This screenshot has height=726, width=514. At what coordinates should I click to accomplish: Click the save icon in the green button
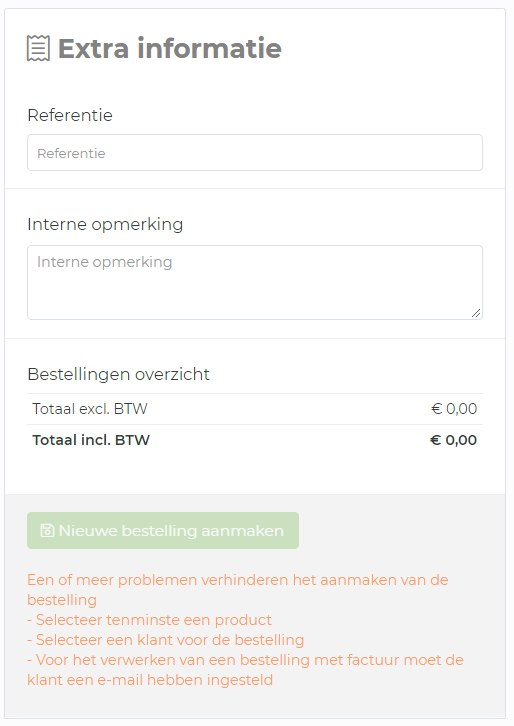(x=47, y=531)
